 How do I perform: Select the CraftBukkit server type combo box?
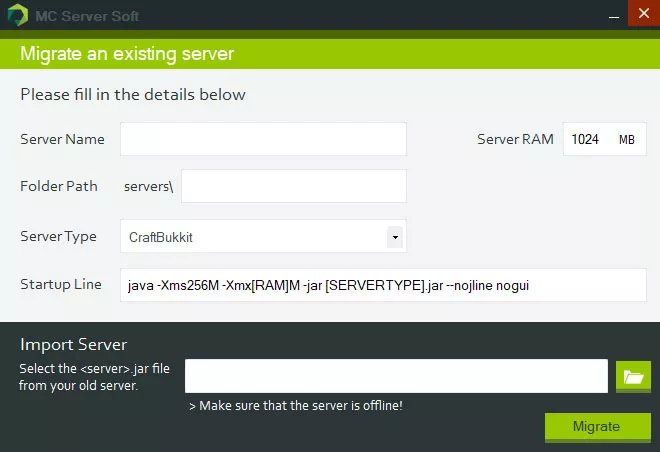pos(263,237)
